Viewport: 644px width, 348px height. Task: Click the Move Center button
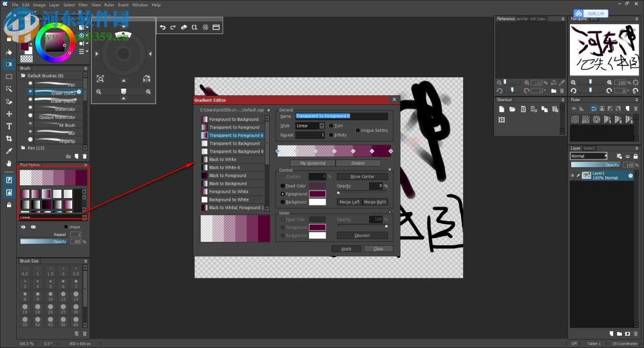click(x=362, y=176)
